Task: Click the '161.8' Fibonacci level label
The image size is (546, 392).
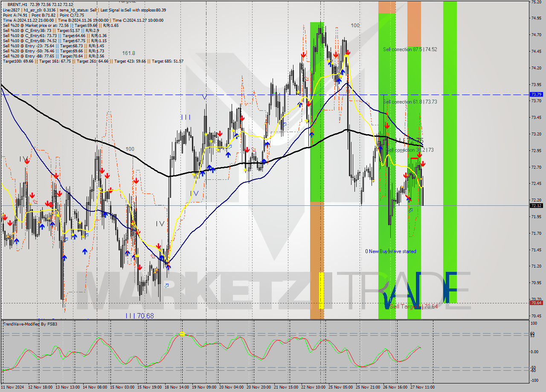Action: click(x=128, y=53)
